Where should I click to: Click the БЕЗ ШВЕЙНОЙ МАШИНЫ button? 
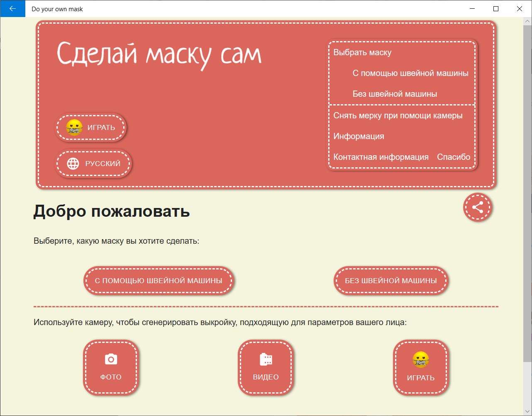[391, 281]
